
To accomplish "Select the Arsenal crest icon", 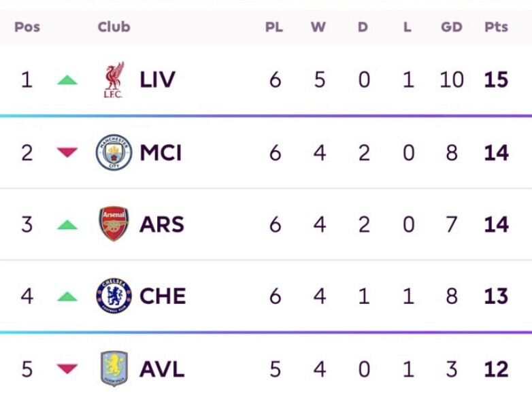I will [114, 224].
